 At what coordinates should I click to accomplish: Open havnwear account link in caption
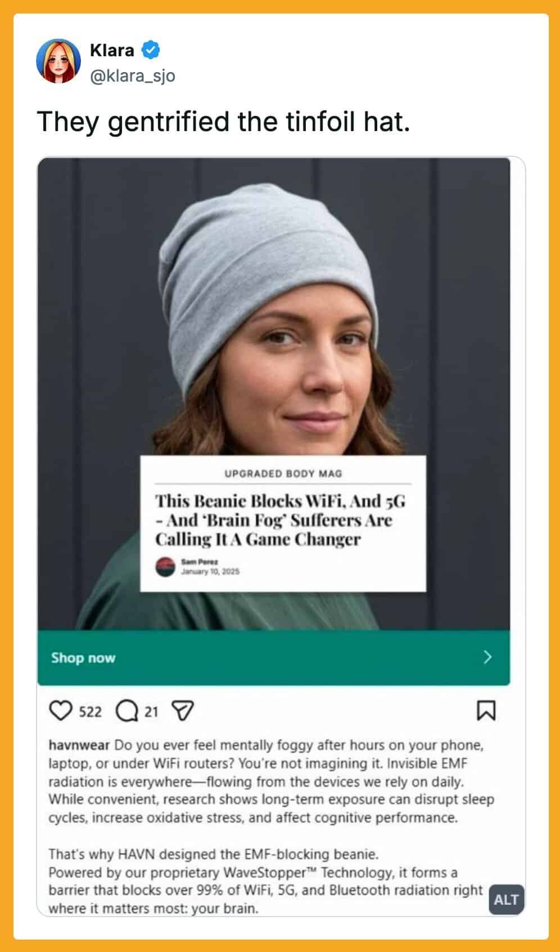coord(79,745)
